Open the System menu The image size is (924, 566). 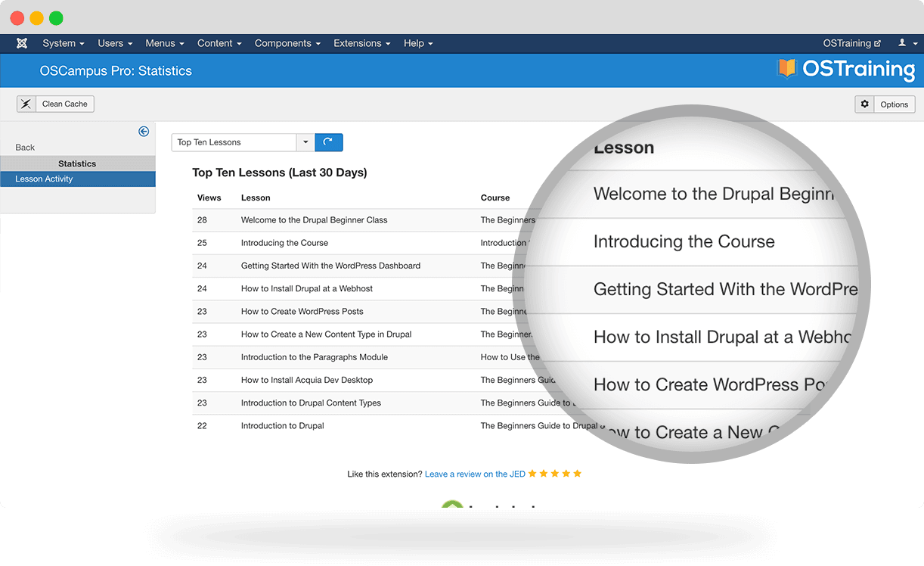(x=64, y=43)
